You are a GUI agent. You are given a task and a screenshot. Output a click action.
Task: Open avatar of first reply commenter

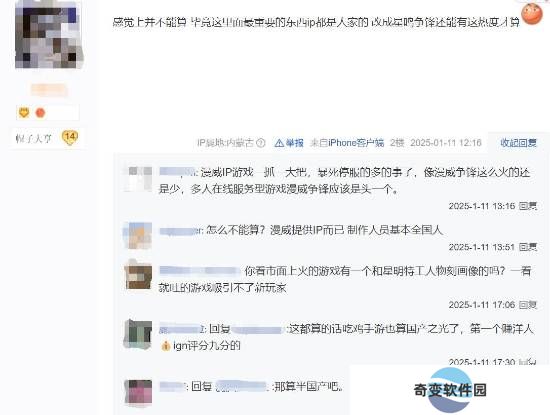tap(138, 179)
